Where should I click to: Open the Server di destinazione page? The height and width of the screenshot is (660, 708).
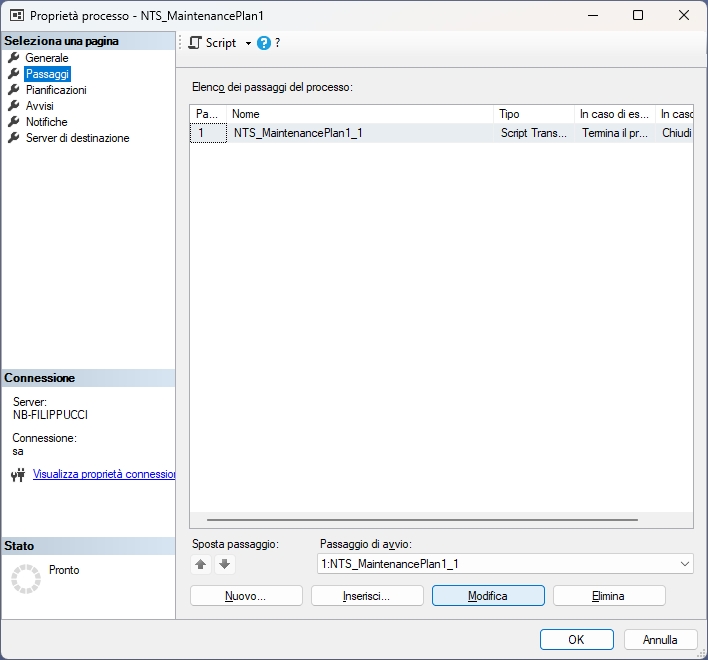78,138
